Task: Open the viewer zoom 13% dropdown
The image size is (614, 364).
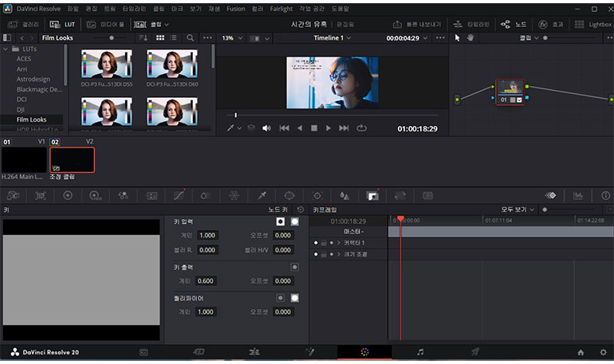Action: 231,37
